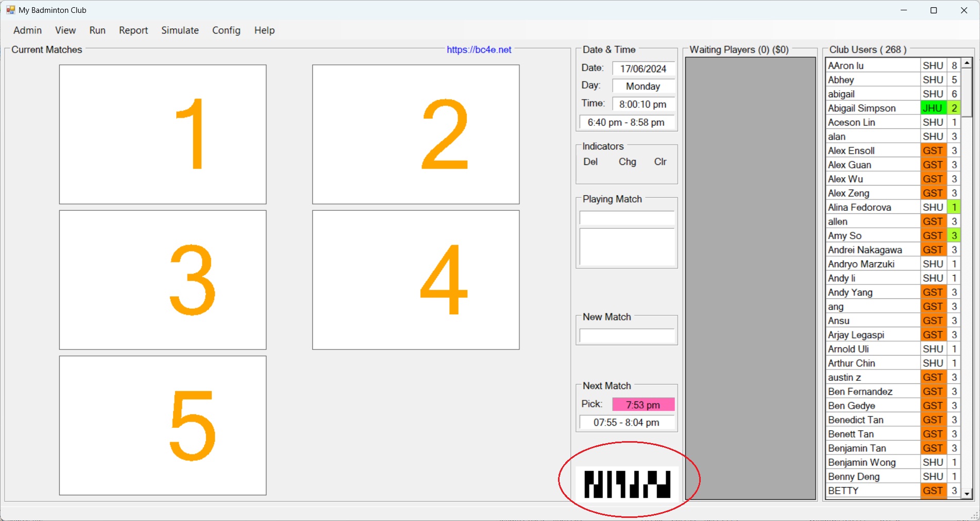Open the Report menu

[133, 30]
